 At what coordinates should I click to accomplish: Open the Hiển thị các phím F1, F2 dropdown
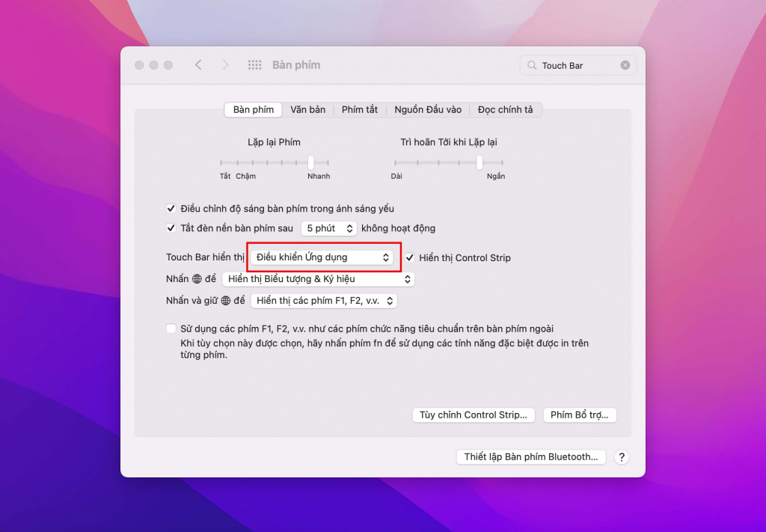pyautogui.click(x=324, y=301)
